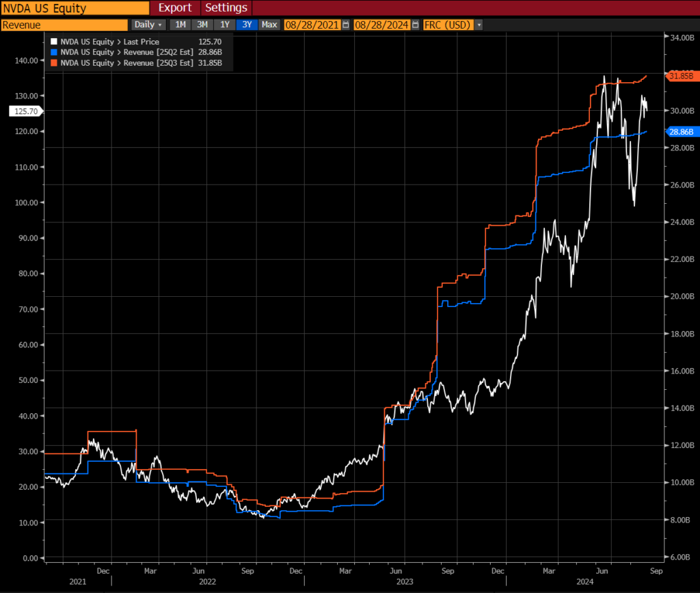Open the Settings menu
Viewport: 700px width, 593px height.
click(x=226, y=8)
